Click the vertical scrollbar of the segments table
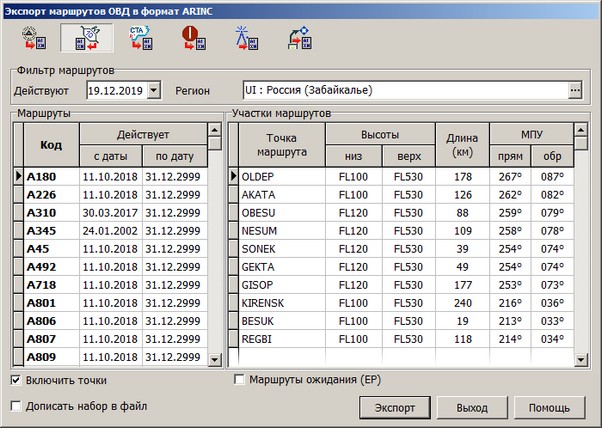Screen dimensions: 602x428 click(577, 250)
